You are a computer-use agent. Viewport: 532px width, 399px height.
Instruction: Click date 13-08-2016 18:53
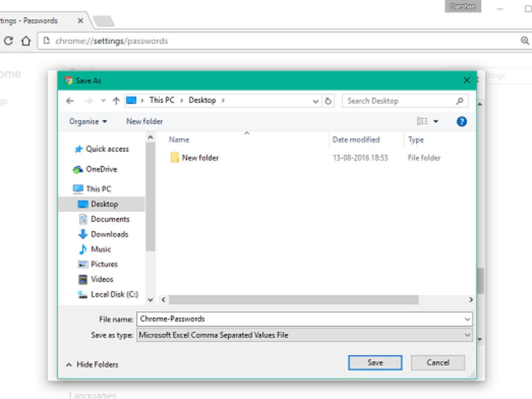(360, 158)
